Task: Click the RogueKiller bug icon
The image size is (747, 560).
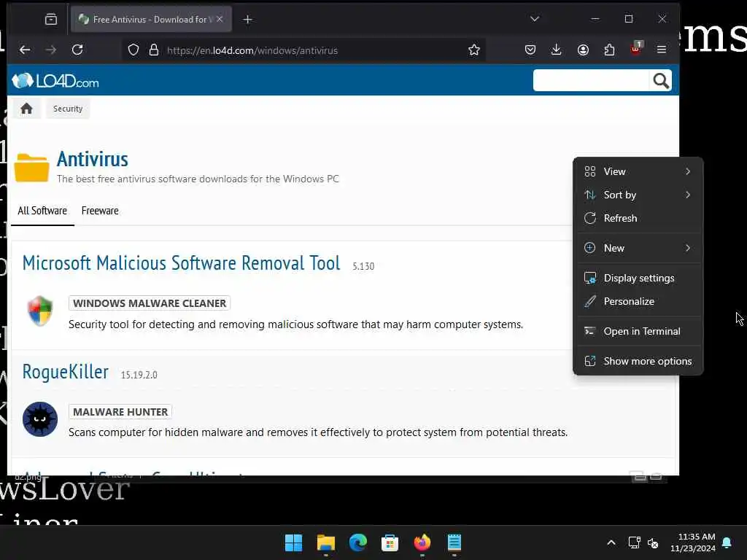Action: coord(40,419)
